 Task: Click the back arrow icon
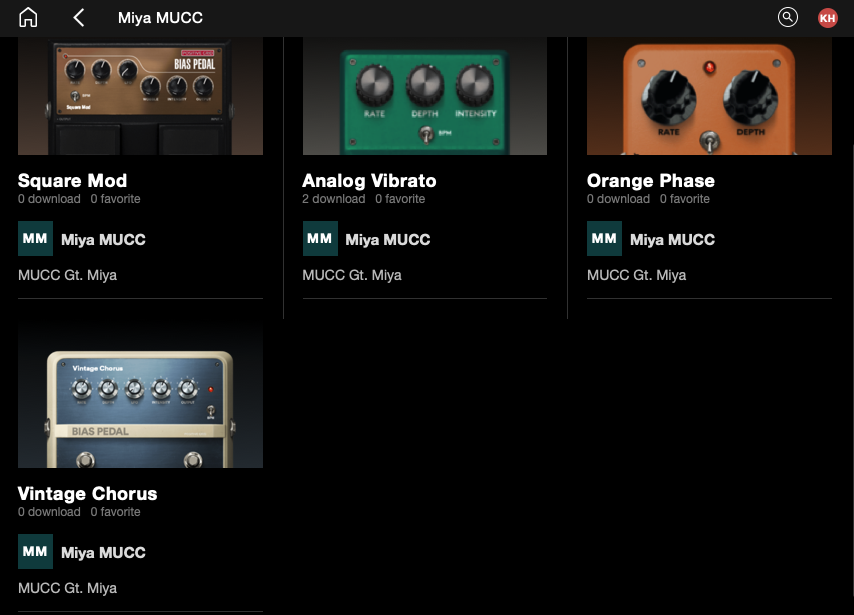(x=78, y=17)
